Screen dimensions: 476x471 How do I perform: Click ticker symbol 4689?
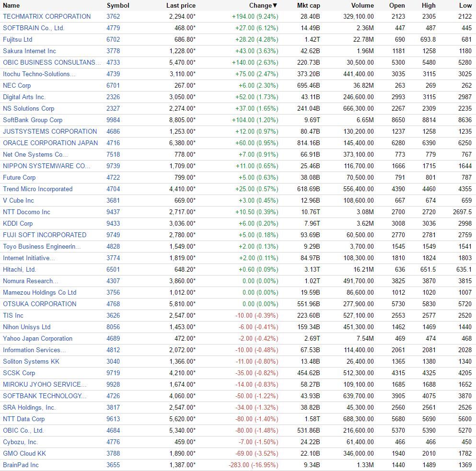tap(113, 339)
